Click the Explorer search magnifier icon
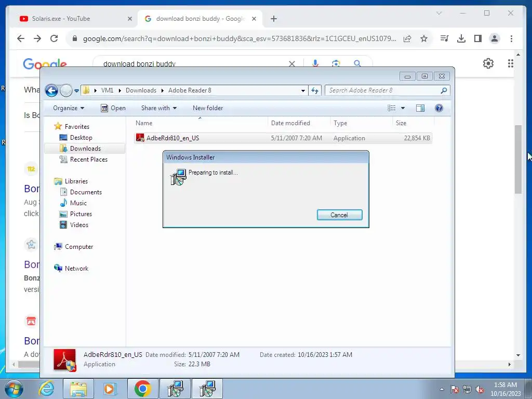This screenshot has height=399, width=532. click(x=444, y=90)
